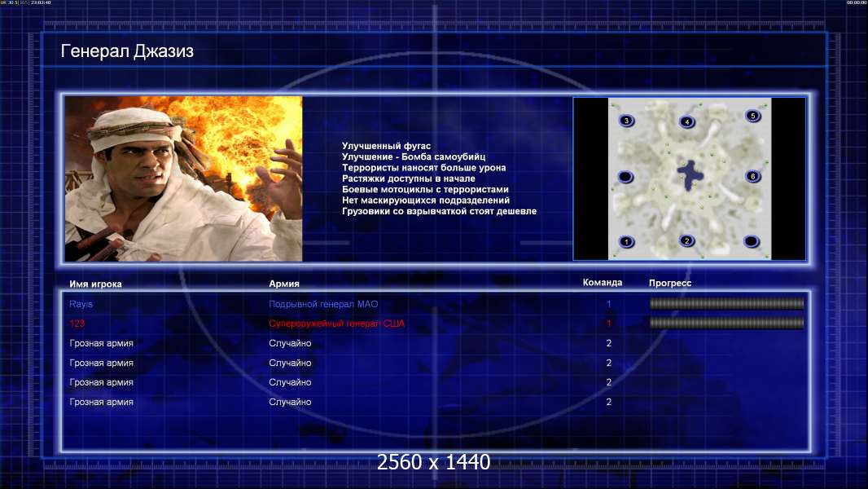
Task: Click the snowy map preview thumbnail
Action: [x=689, y=178]
